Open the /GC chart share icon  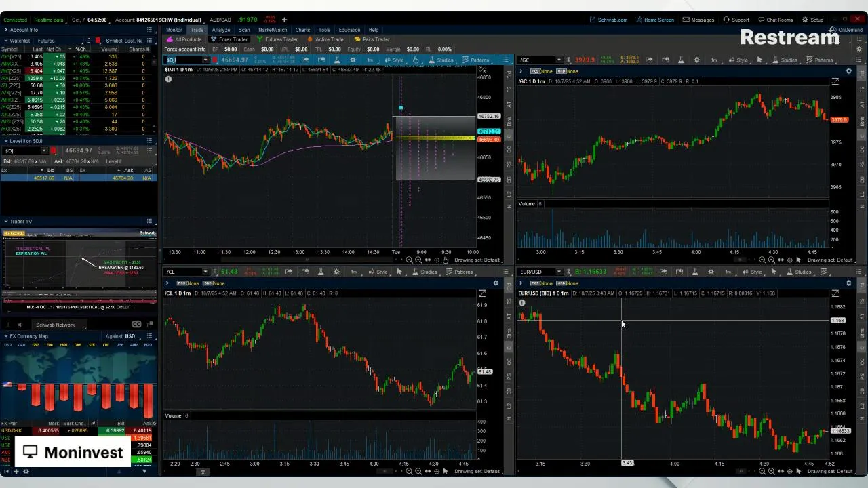click(649, 60)
